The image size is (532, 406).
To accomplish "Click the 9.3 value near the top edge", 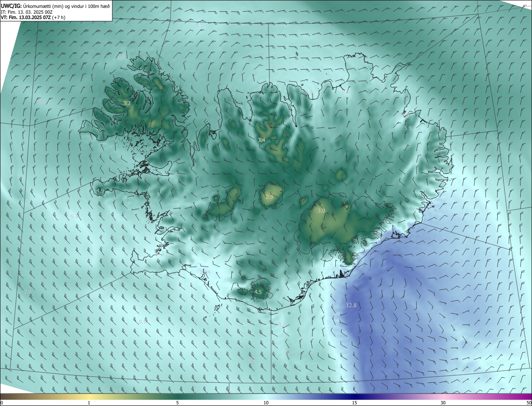I will 199,25.
